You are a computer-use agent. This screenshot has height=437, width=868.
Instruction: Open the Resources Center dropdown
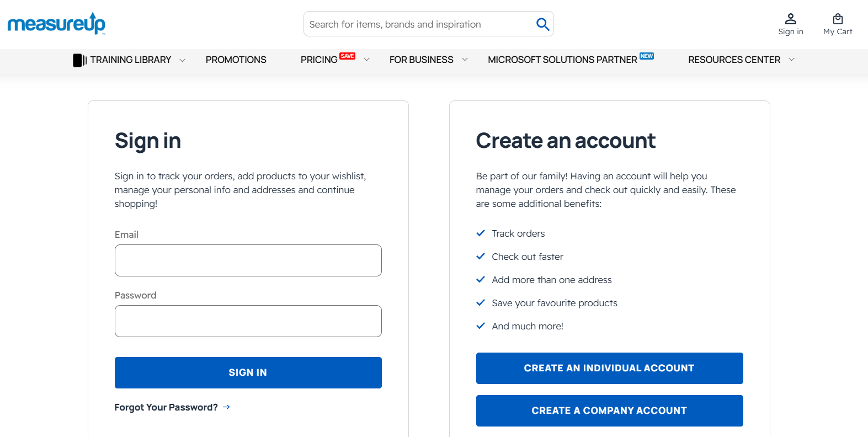pos(792,60)
